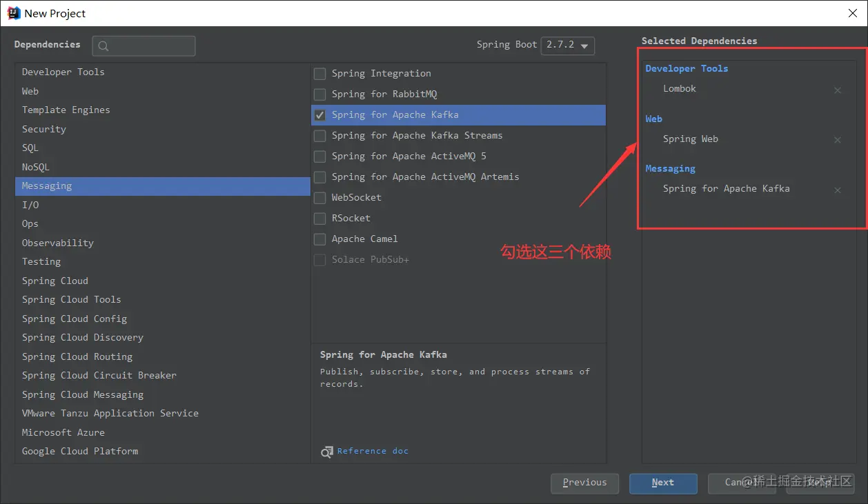
Task: Close the New Project dialog
Action: click(852, 12)
